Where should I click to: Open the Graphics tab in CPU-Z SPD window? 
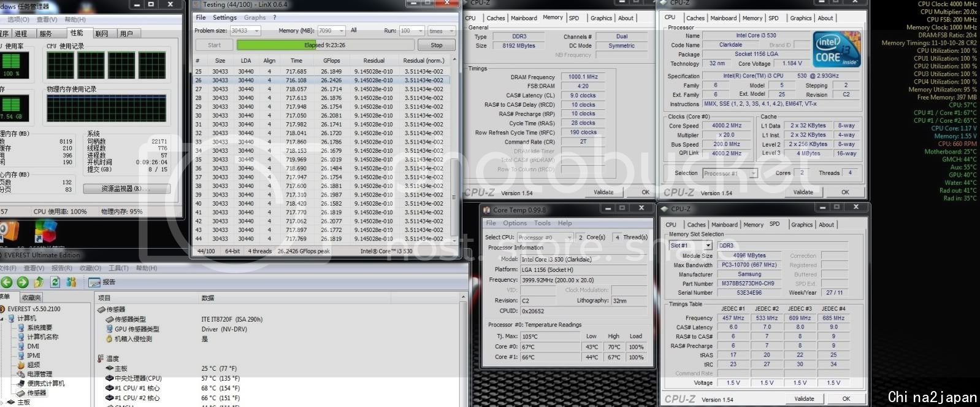coord(802,225)
